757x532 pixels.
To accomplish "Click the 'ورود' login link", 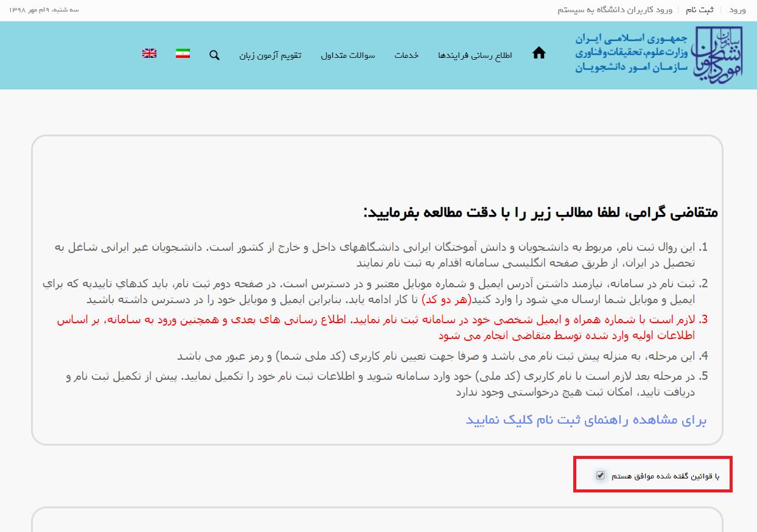I will (x=737, y=10).
